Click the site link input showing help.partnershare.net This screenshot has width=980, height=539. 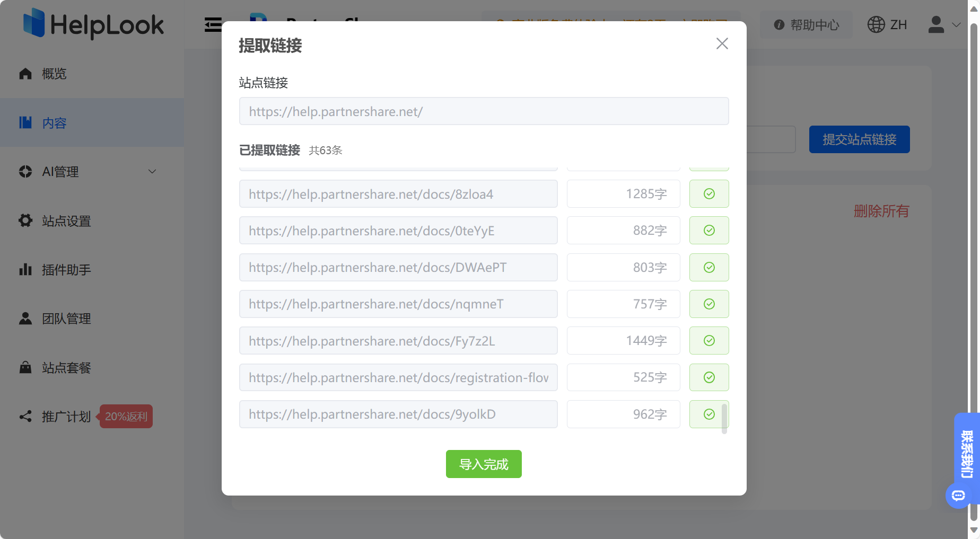point(483,111)
